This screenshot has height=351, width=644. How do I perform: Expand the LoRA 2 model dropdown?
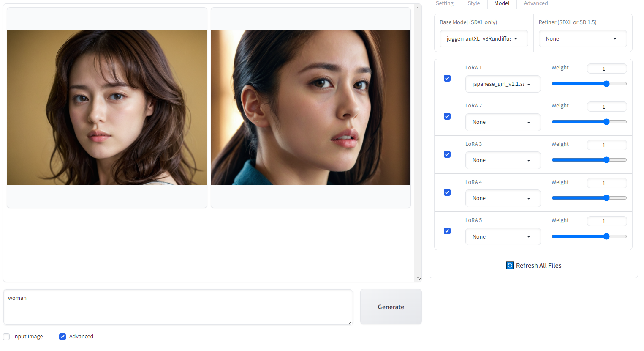tap(503, 122)
